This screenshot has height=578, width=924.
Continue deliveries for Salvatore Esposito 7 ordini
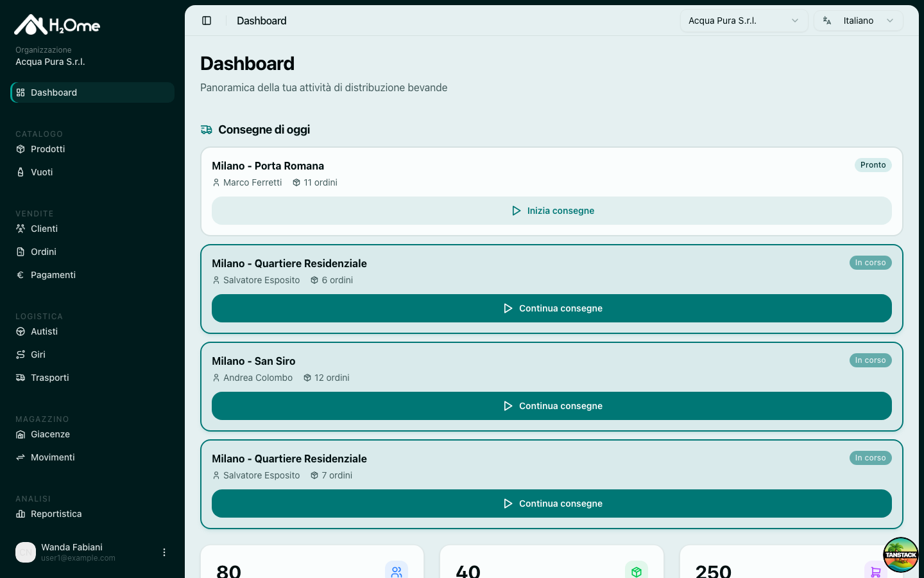click(x=552, y=504)
